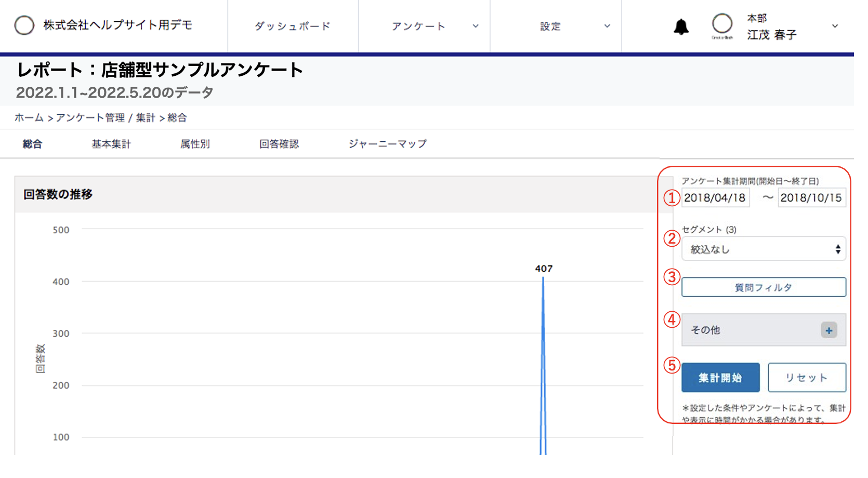Viewport: 868px width, 478px height.
Task: Click the company logo circle
Action: [24, 25]
